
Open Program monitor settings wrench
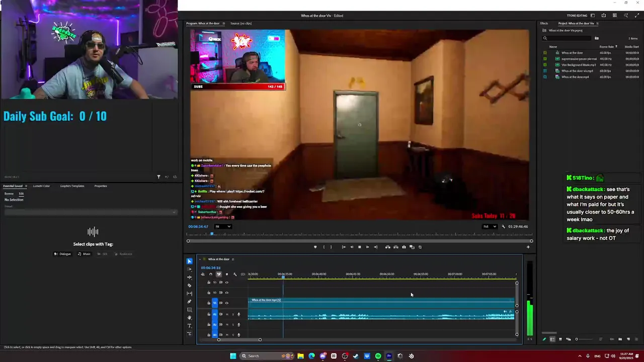[x=503, y=226]
